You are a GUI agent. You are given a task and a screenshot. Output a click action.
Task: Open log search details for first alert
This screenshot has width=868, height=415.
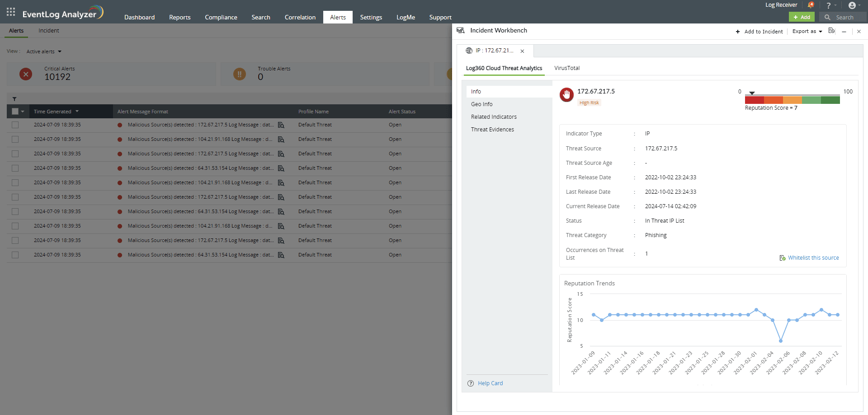(x=281, y=125)
